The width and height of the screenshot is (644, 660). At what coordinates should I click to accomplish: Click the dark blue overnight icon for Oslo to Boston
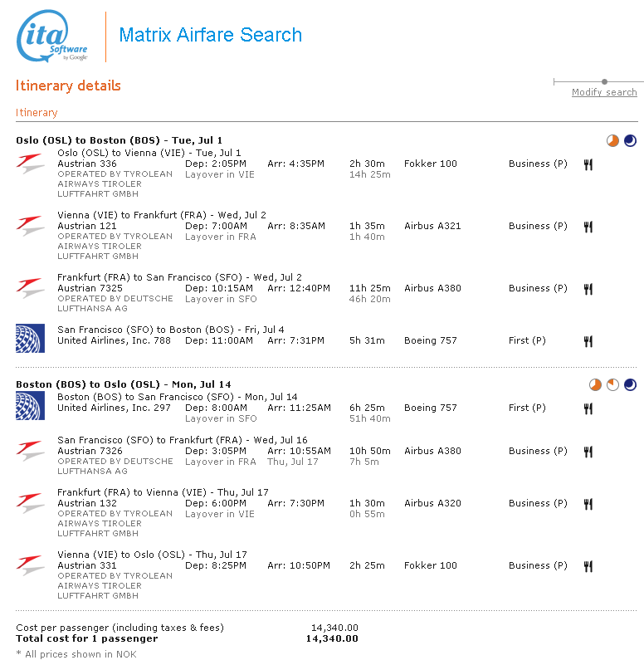[x=630, y=141]
